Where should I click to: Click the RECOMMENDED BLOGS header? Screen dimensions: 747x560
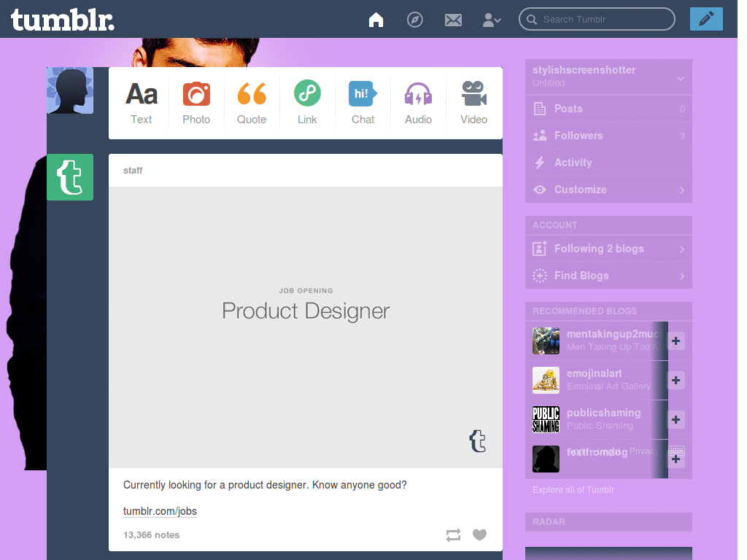click(x=608, y=311)
